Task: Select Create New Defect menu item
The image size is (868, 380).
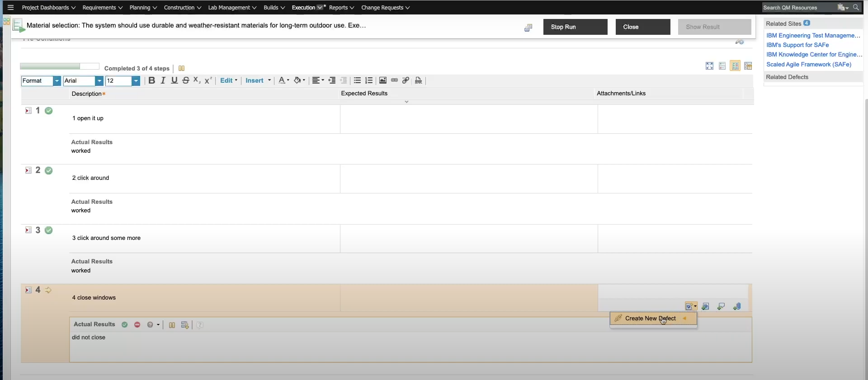Action: coord(650,319)
